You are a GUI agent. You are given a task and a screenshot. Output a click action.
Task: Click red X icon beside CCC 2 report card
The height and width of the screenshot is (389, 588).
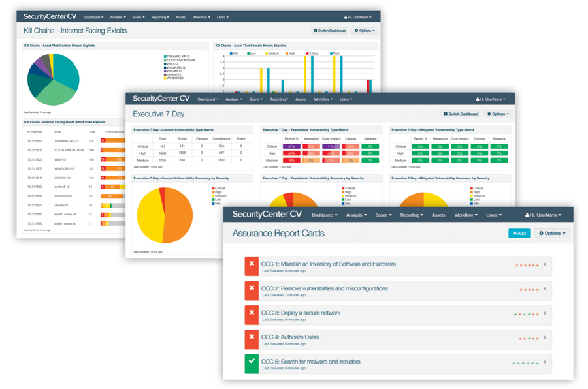[252, 290]
